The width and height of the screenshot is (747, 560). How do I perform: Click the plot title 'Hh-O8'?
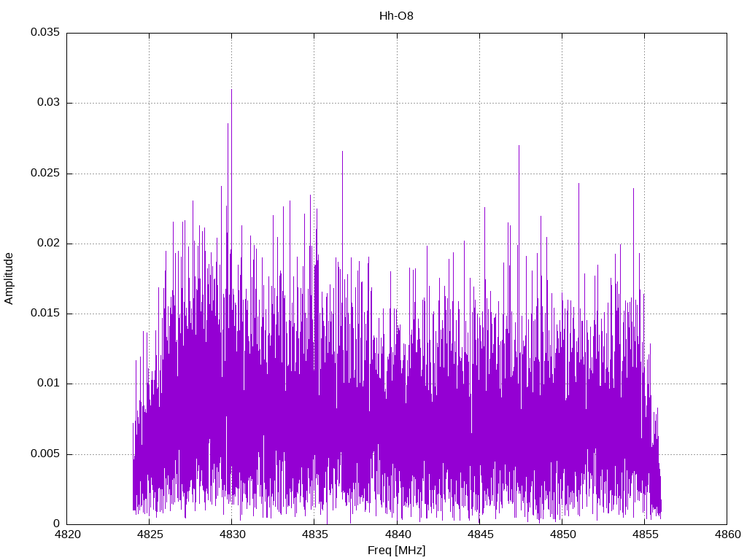396,16
